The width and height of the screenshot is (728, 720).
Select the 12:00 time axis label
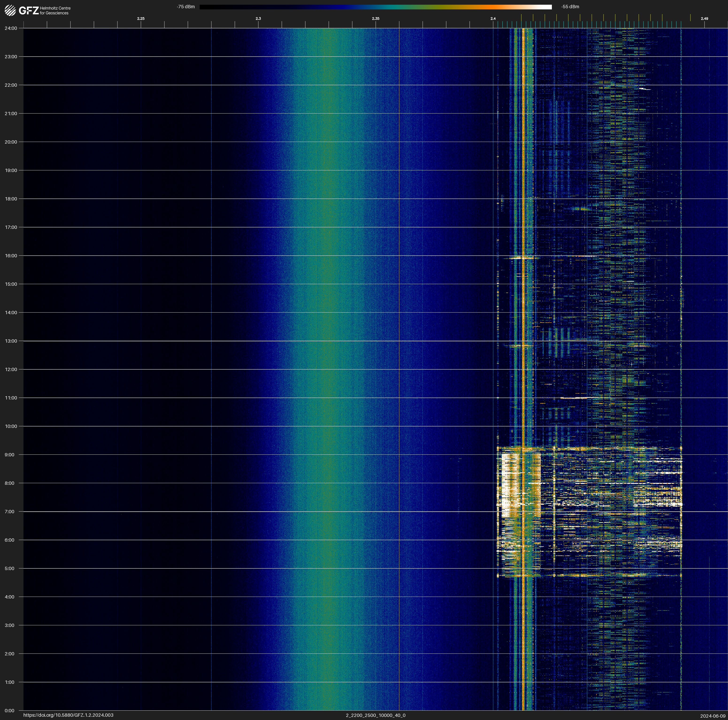click(11, 369)
